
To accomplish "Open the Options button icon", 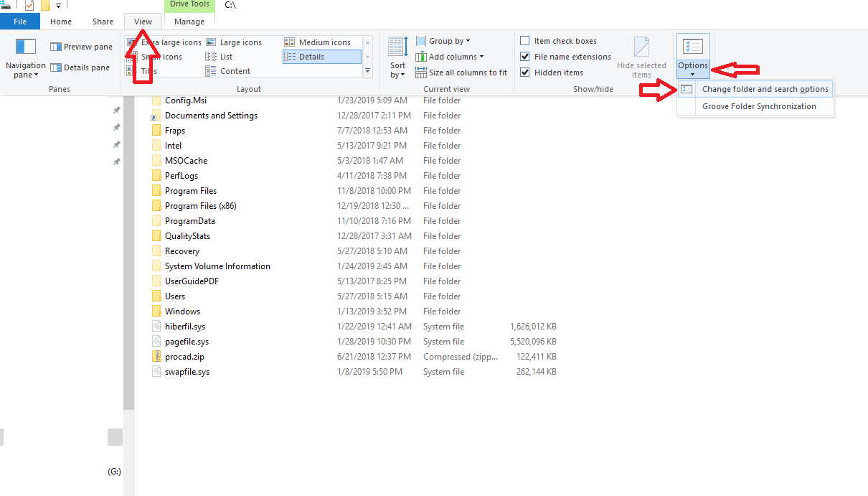I will [x=693, y=47].
